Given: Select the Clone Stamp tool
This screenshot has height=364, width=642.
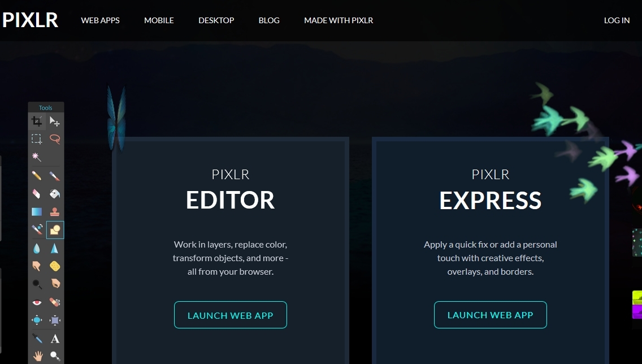Looking at the screenshot, I should click(54, 211).
